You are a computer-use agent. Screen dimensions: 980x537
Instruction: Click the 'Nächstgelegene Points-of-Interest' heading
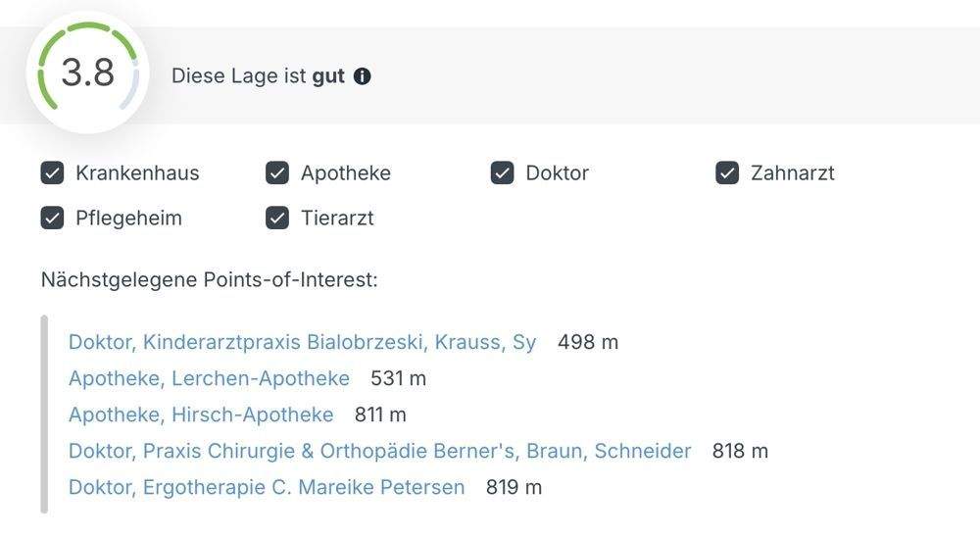(209, 280)
